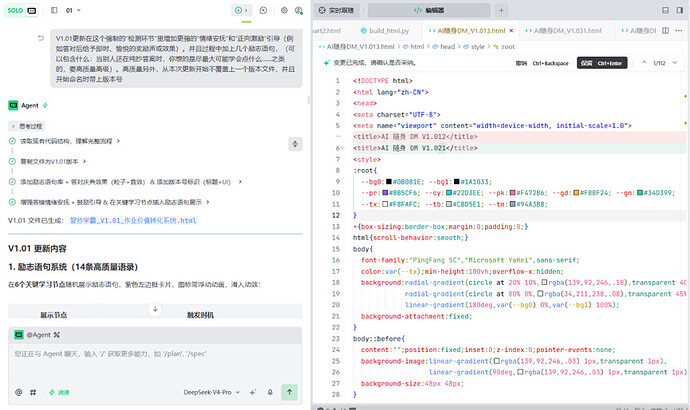Open the V1.01 作业价值转化系统.html file link

click(x=133, y=220)
